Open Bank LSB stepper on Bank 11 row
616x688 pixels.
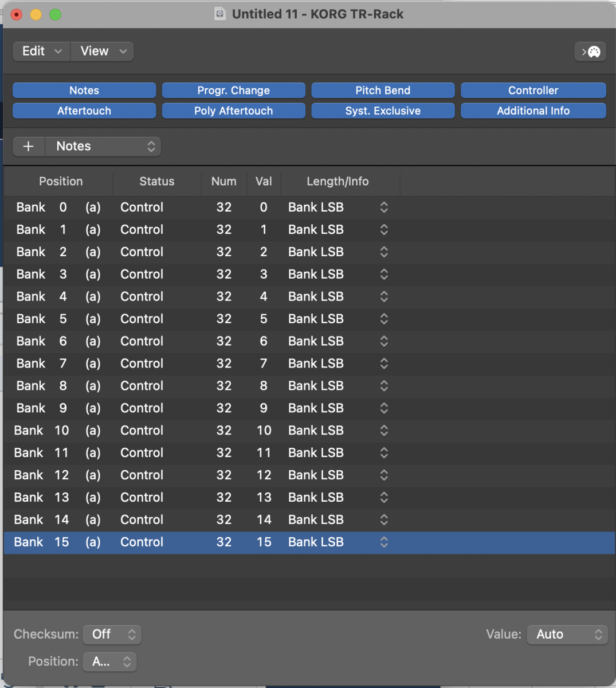click(x=384, y=454)
